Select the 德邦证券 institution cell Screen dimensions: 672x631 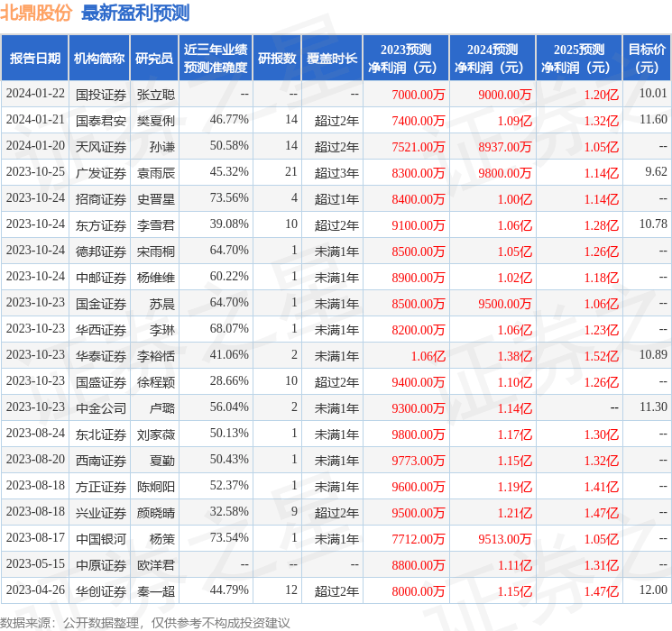(x=101, y=251)
